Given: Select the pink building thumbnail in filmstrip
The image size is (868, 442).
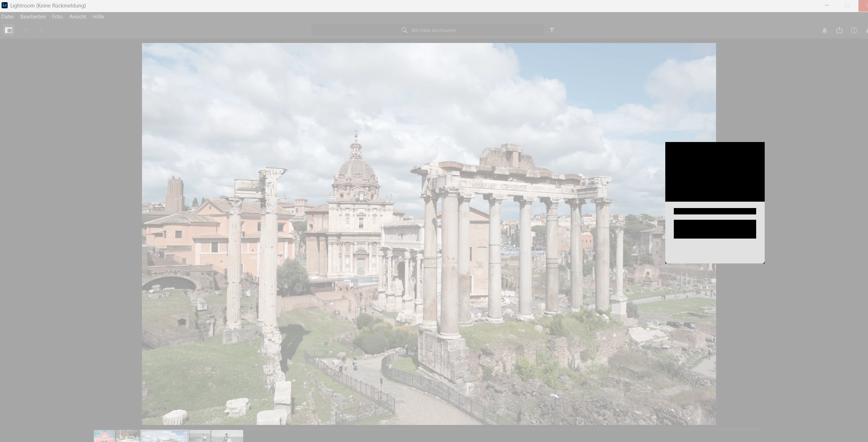Looking at the screenshot, I should pos(104,436).
